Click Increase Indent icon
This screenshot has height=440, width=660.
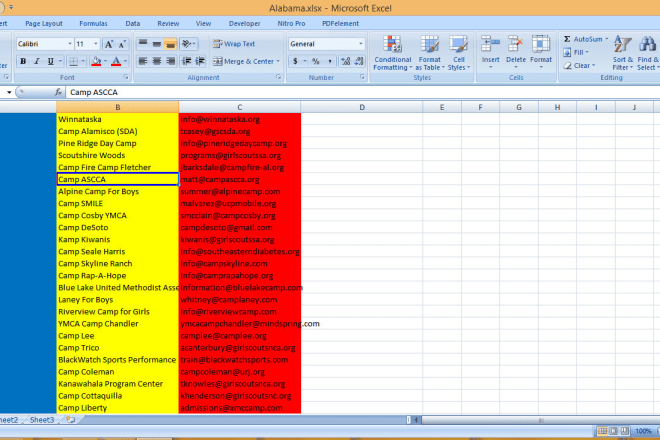200,61
